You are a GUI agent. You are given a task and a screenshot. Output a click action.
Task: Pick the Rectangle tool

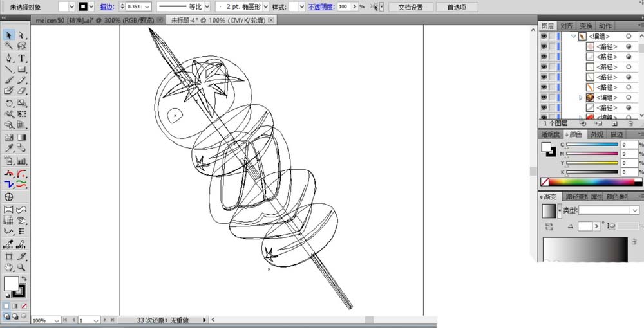click(22, 69)
